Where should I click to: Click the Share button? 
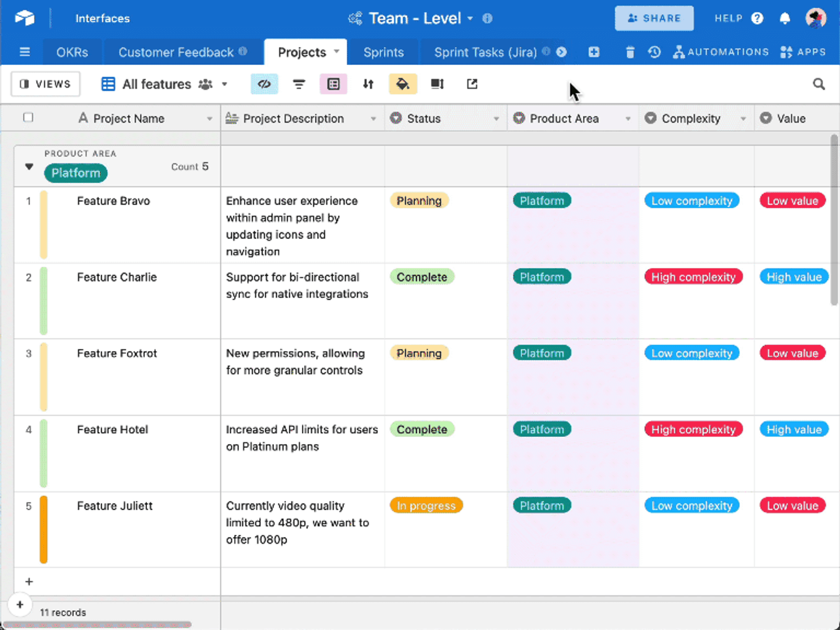coord(654,18)
